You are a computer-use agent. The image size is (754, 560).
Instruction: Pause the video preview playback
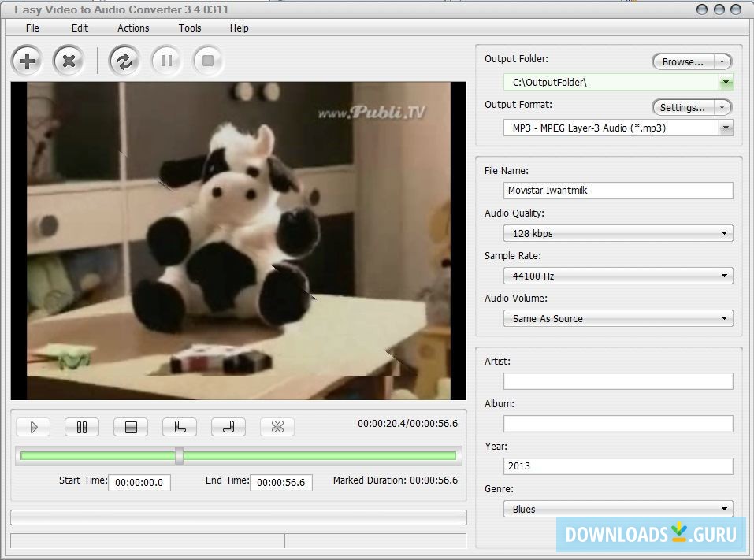82,427
